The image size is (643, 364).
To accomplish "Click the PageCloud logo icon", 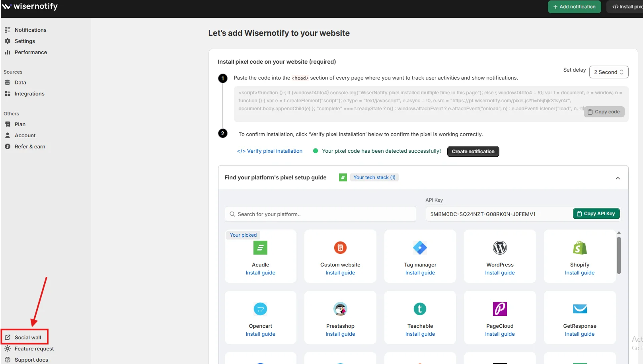I will click(x=500, y=309).
